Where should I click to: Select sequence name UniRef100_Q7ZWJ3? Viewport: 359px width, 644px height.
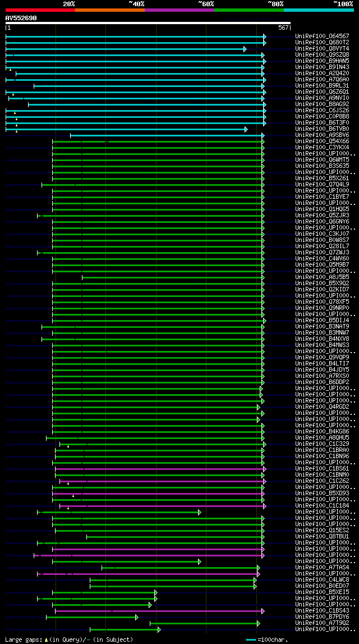pos(322,252)
